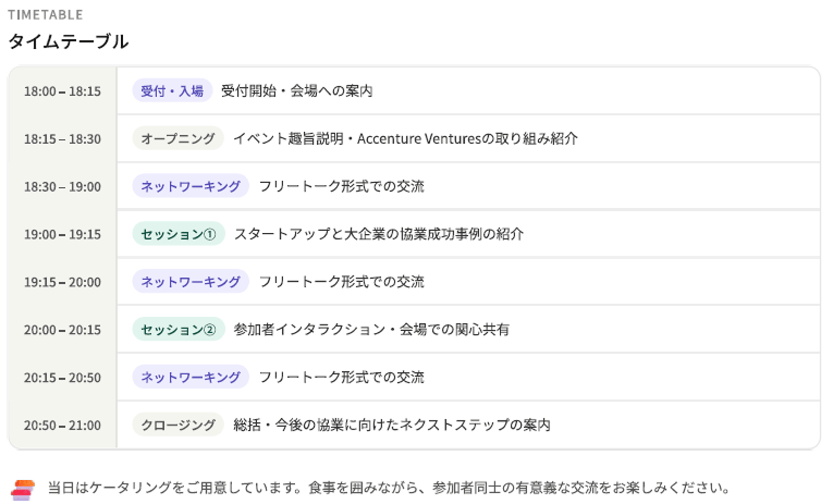Select the セッション② tag

tap(178, 330)
